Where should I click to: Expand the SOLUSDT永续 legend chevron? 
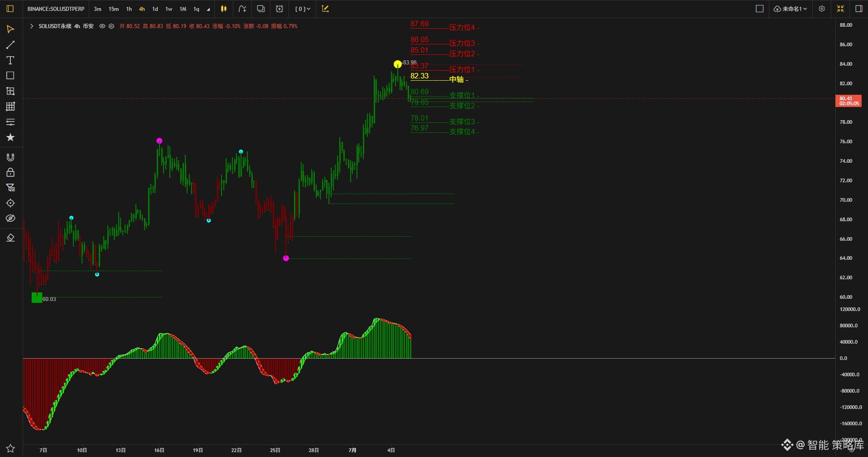point(31,26)
